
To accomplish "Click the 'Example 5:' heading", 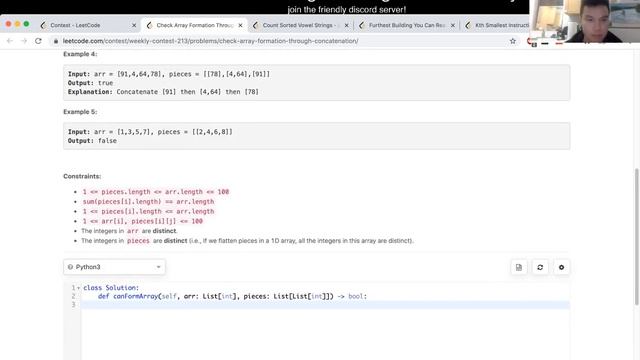I will point(80,111).
